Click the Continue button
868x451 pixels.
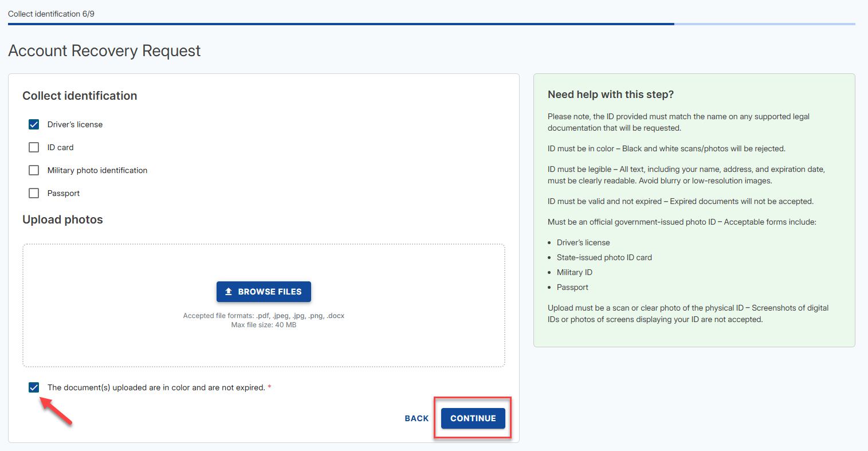pos(473,418)
